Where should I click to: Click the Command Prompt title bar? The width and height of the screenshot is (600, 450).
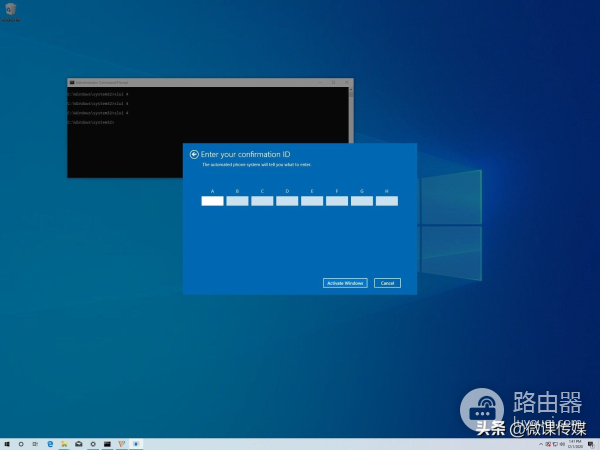pyautogui.click(x=200, y=81)
